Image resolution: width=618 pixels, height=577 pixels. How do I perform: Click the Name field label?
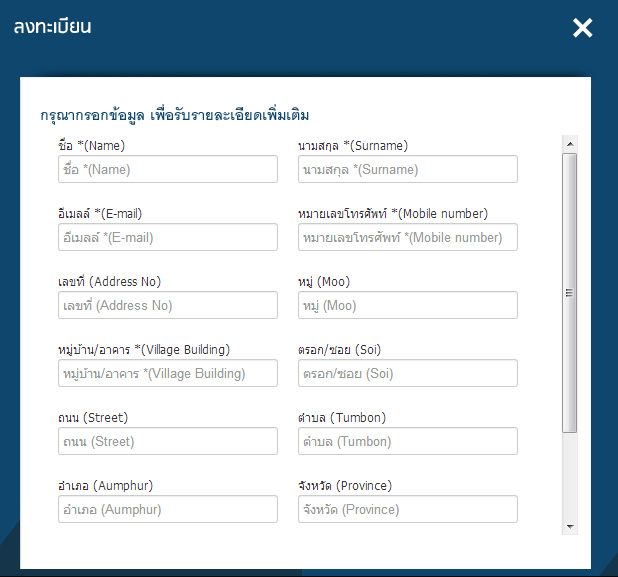(x=92, y=146)
